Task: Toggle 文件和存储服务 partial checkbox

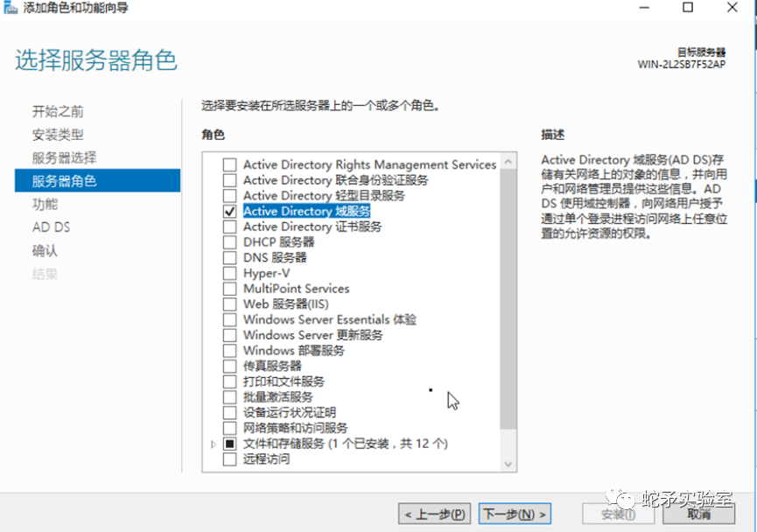Action: coord(230,443)
